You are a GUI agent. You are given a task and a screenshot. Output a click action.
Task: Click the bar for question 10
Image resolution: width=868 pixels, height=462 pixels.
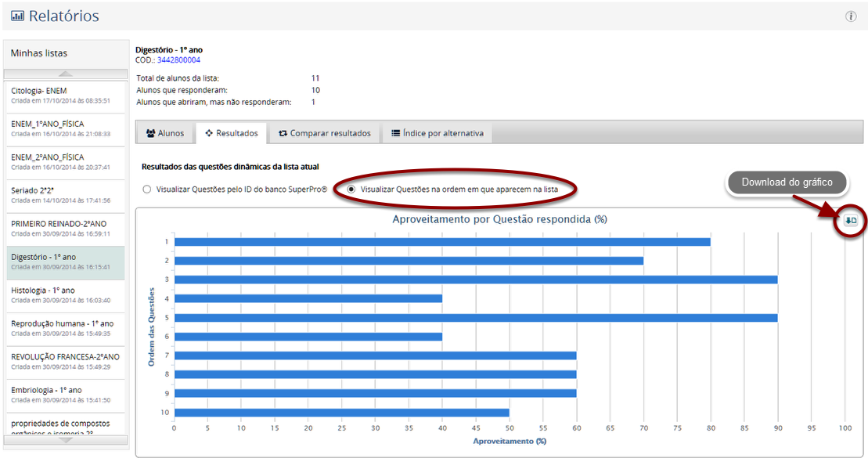click(x=341, y=413)
